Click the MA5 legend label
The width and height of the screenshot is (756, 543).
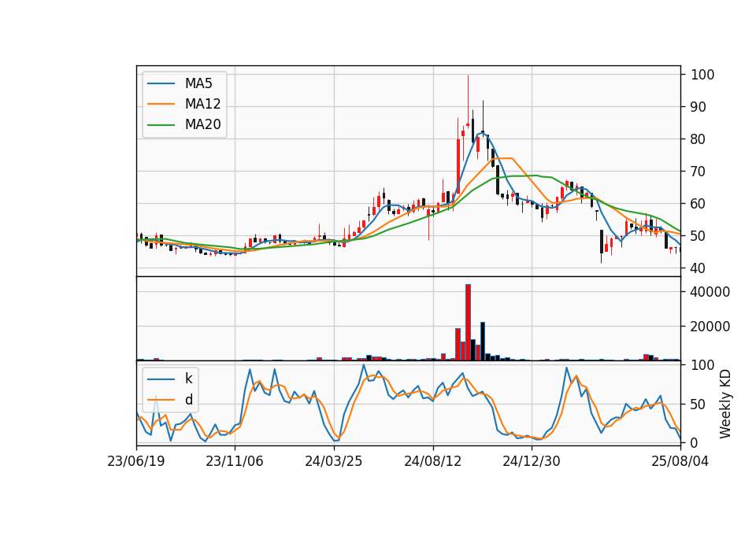198,83
